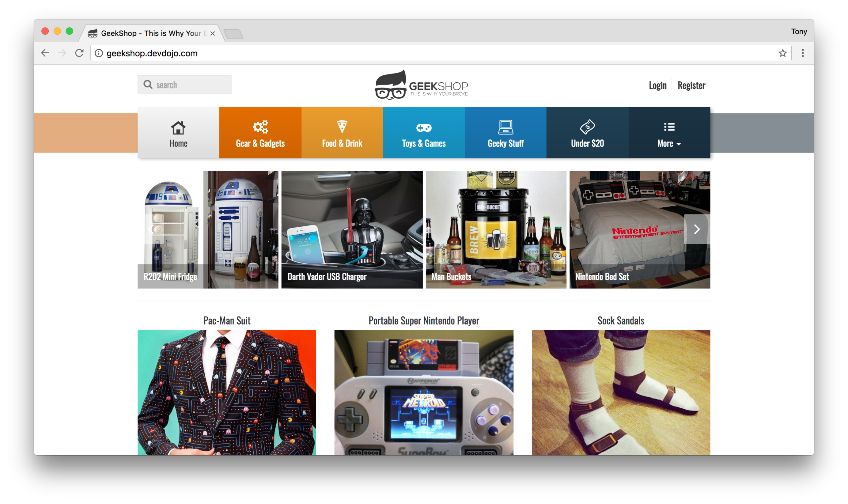Click the GeekShop tab favicon
Viewport: 848px width, 504px height.
[x=92, y=33]
